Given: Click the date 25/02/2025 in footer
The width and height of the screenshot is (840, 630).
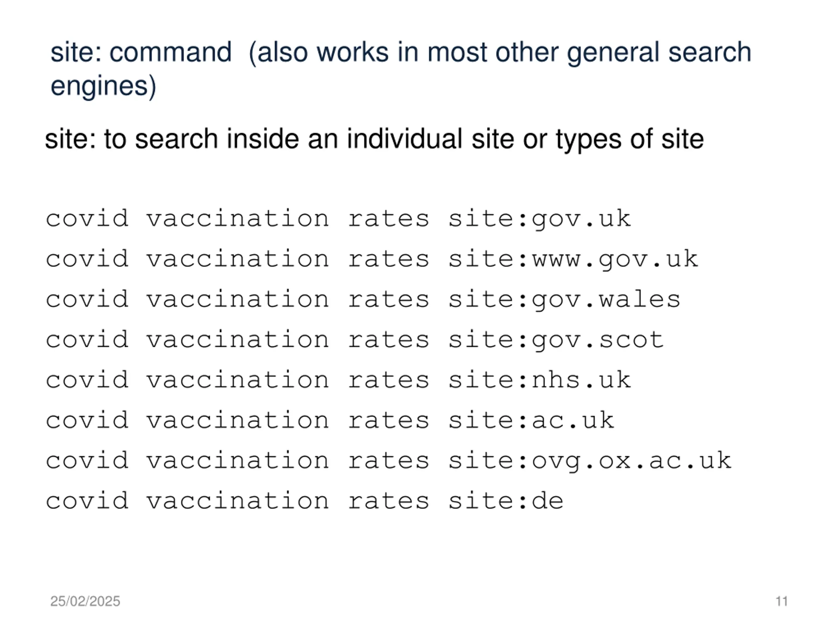Looking at the screenshot, I should click(x=85, y=601).
